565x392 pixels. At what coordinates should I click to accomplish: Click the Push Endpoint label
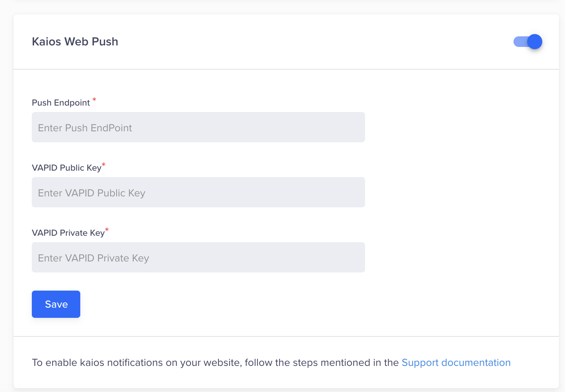tap(61, 103)
